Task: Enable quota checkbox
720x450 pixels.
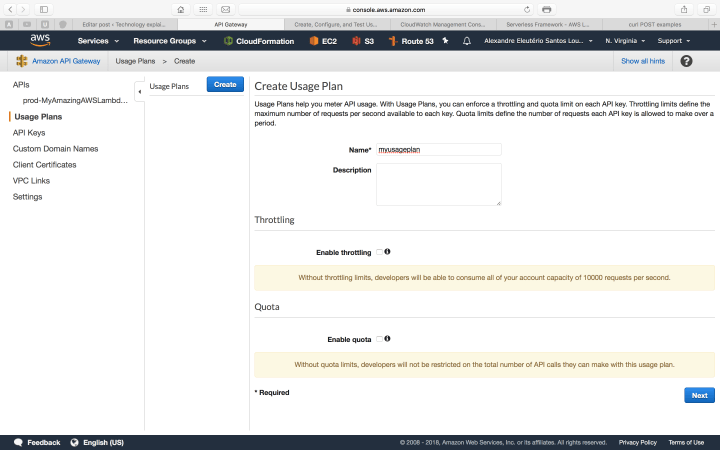Action: [379, 339]
